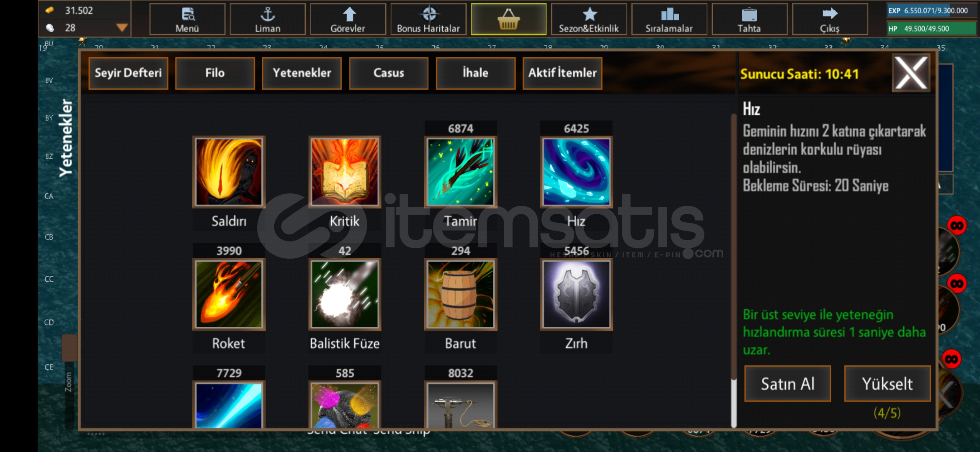
Task: Select the Saldırı skill icon
Action: point(229,172)
